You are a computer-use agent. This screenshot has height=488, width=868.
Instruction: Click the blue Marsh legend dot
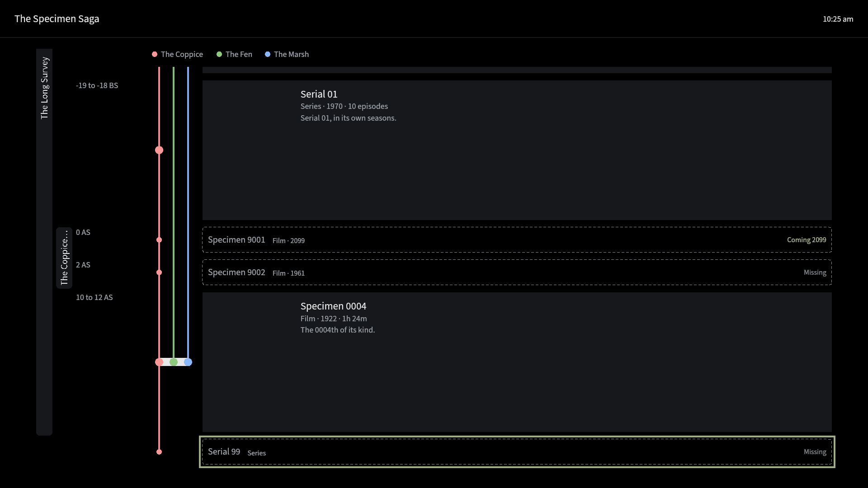tap(268, 54)
